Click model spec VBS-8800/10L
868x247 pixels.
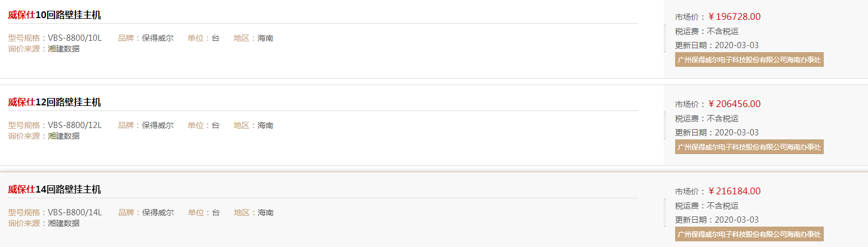point(74,39)
